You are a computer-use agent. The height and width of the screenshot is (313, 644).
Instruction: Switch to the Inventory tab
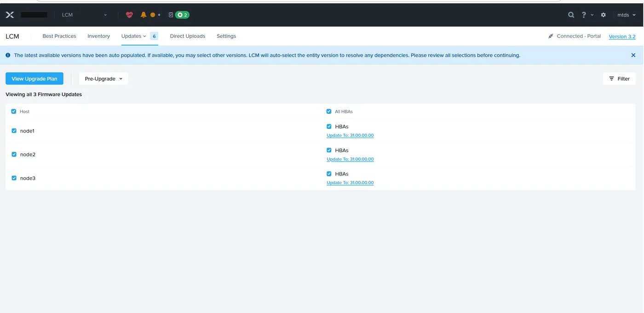[x=98, y=36]
